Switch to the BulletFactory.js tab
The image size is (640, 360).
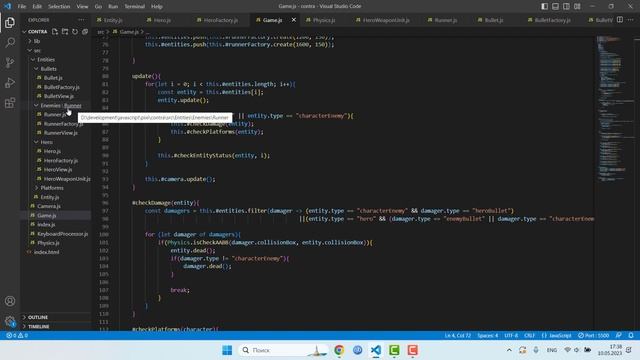click(552, 20)
